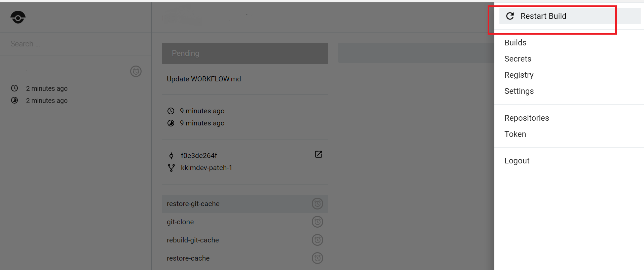The height and width of the screenshot is (270, 644).
Task: Go to Registry in menu
Action: 519,75
